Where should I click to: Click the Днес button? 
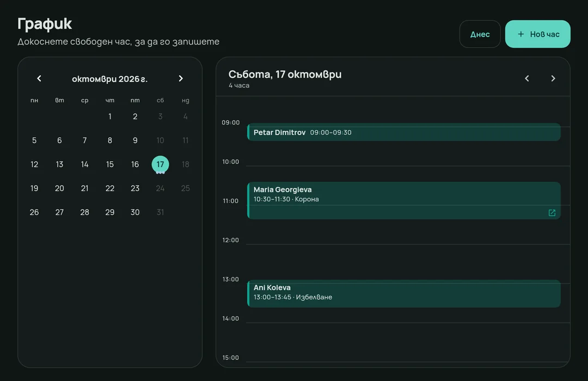pos(480,34)
